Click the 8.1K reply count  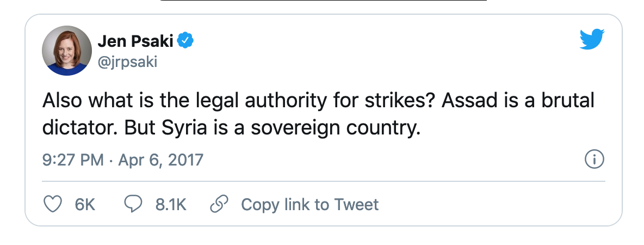[171, 205]
